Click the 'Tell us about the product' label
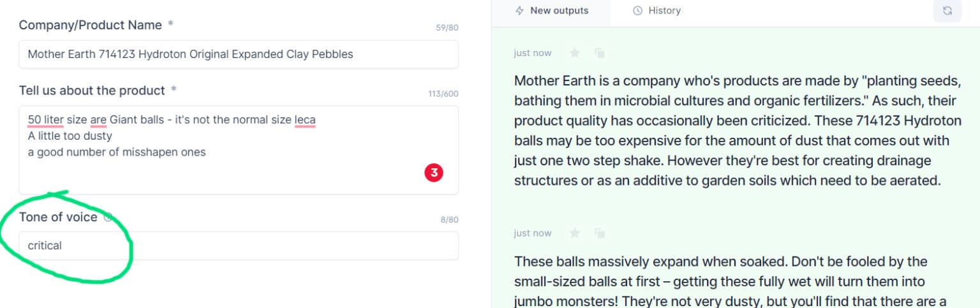This screenshot has height=308, width=980. click(92, 91)
